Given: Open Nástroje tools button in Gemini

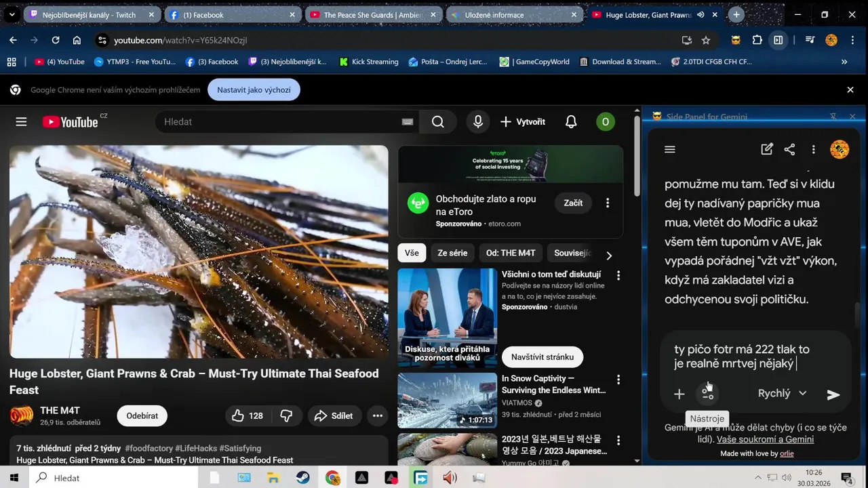Looking at the screenshot, I should (x=708, y=394).
